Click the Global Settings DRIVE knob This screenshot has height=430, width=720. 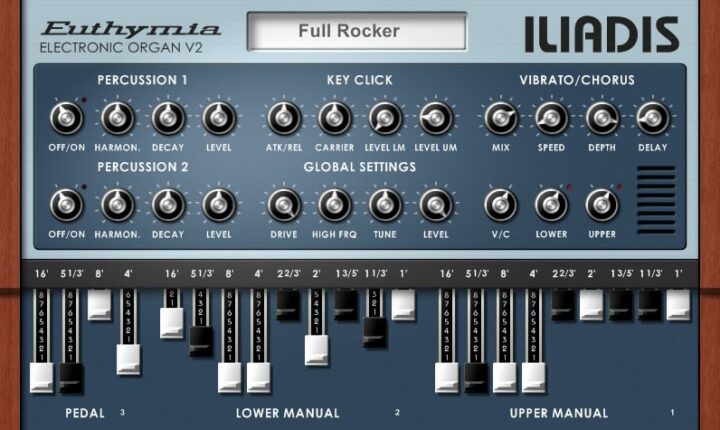284,205
